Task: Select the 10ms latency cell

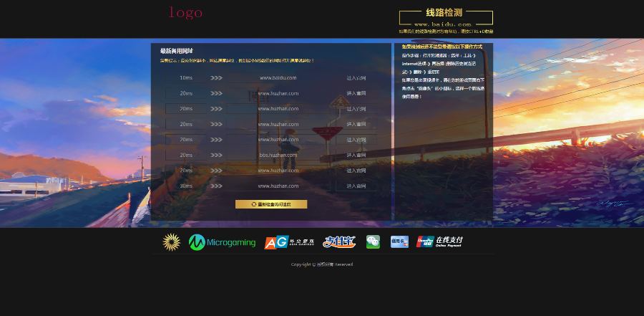Action: coord(186,78)
